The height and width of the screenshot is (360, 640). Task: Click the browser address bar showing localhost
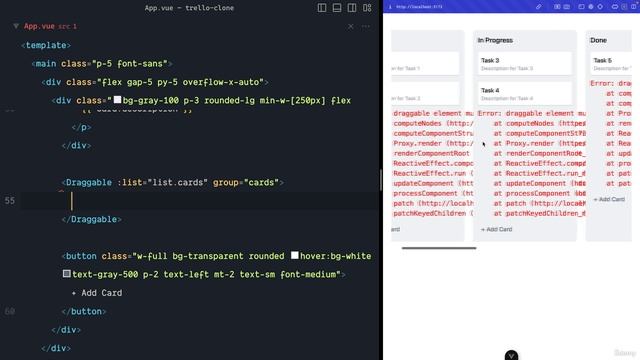point(419,7)
